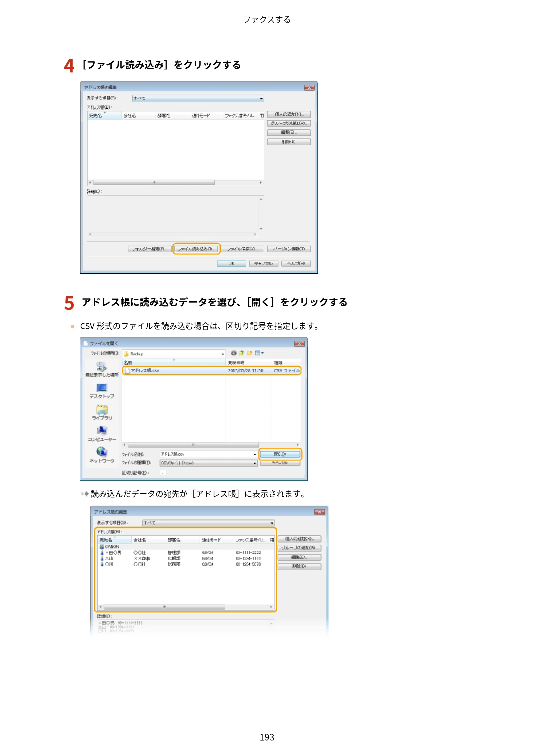Click バージョン情報 (Version info) button
The width and height of the screenshot is (534, 756).
tap(289, 249)
